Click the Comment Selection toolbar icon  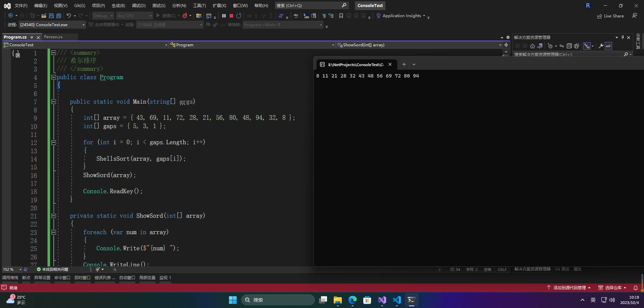point(324,15)
